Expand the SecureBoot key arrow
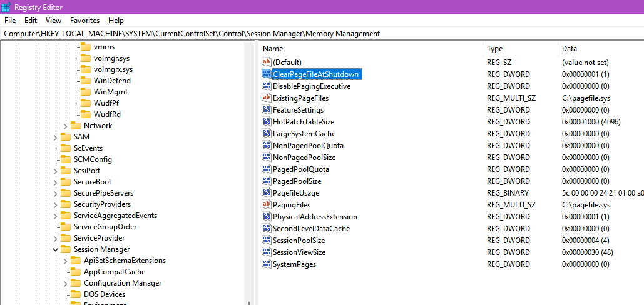Screen dimensions: 644x305 [x=56, y=182]
